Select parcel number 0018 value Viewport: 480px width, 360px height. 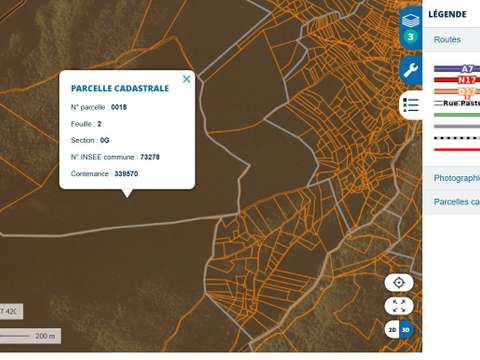119,107
